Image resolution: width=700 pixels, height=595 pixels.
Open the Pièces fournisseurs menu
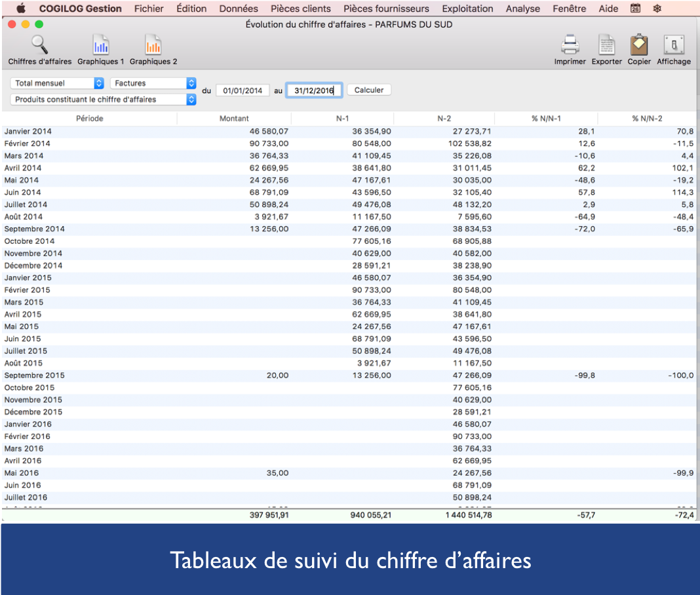[386, 9]
